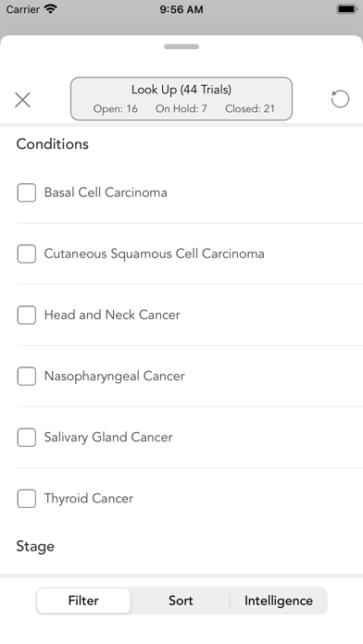Tap the Stage section header
This screenshot has height=644, width=363.
pyautogui.click(x=35, y=546)
